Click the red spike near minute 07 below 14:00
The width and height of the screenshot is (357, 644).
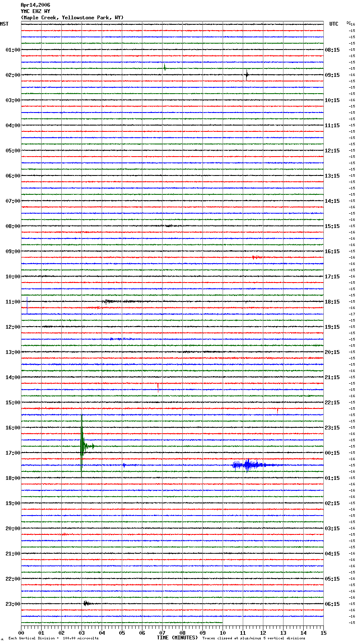[158, 387]
